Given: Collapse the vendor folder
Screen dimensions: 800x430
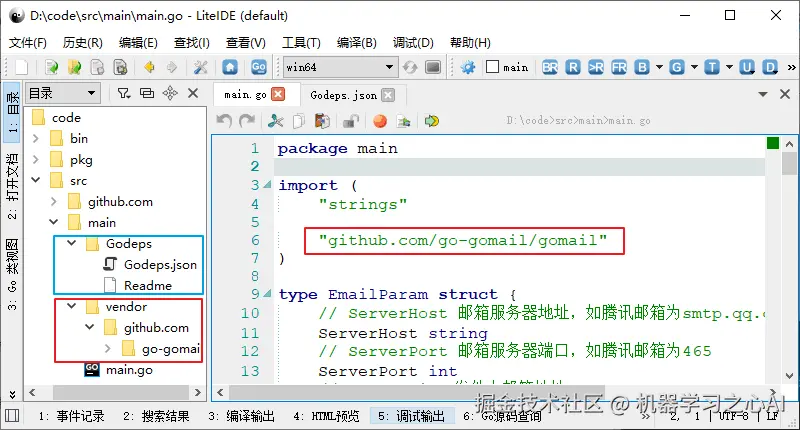Looking at the screenshot, I should (71, 306).
